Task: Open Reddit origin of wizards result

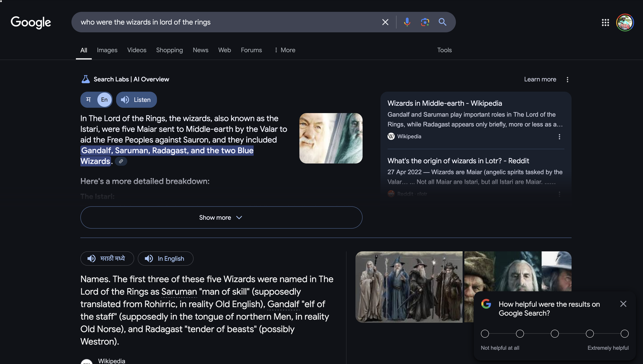Action: point(458,161)
